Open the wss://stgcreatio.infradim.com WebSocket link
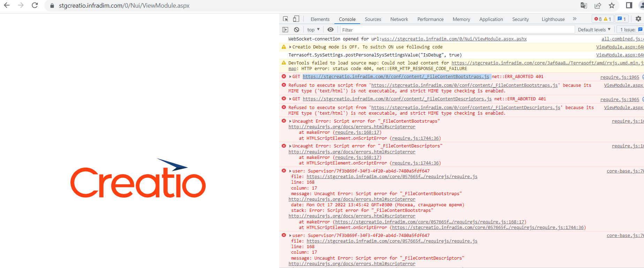 click(454, 39)
